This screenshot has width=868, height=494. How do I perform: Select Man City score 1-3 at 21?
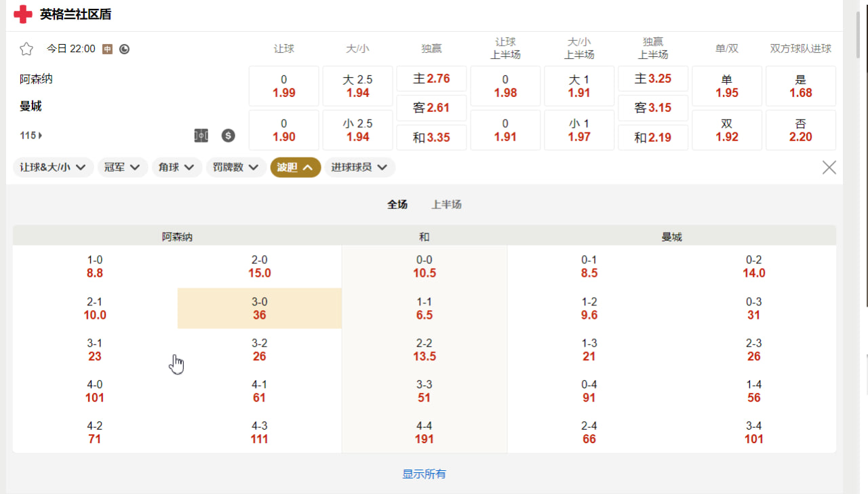[x=589, y=349]
